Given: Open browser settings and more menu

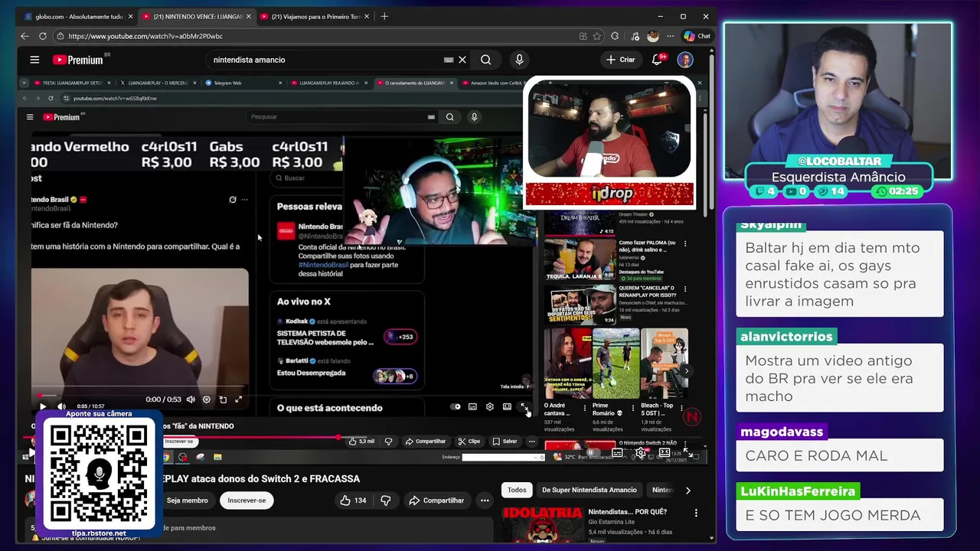Looking at the screenshot, I should pyautogui.click(x=670, y=36).
